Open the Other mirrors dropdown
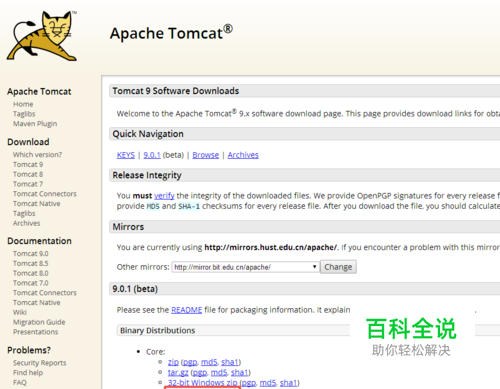500x389 pixels. tap(245, 267)
